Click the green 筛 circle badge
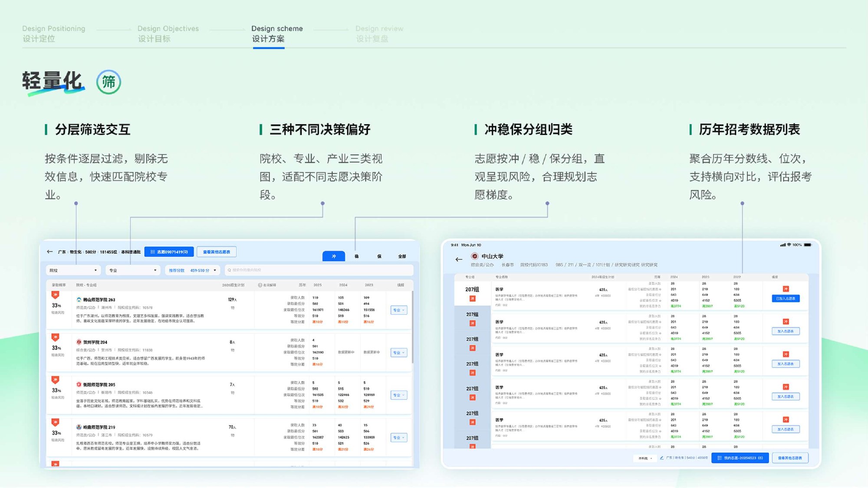Screen dimensions: 868x488 point(108,82)
